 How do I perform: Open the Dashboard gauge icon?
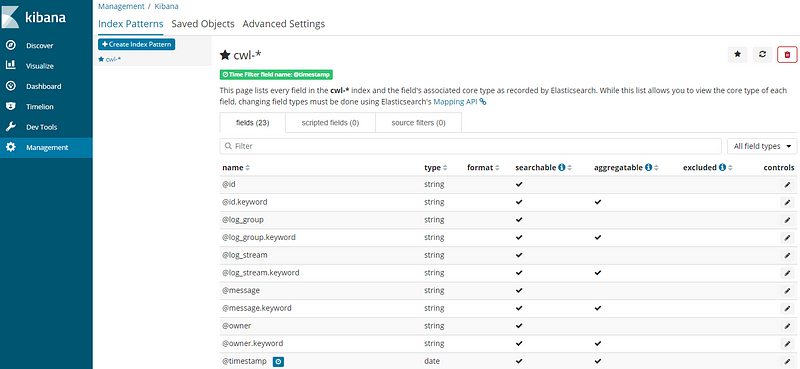click(10, 86)
